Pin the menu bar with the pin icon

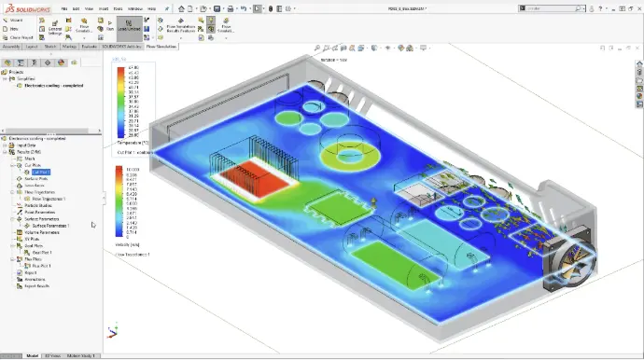(167, 8)
